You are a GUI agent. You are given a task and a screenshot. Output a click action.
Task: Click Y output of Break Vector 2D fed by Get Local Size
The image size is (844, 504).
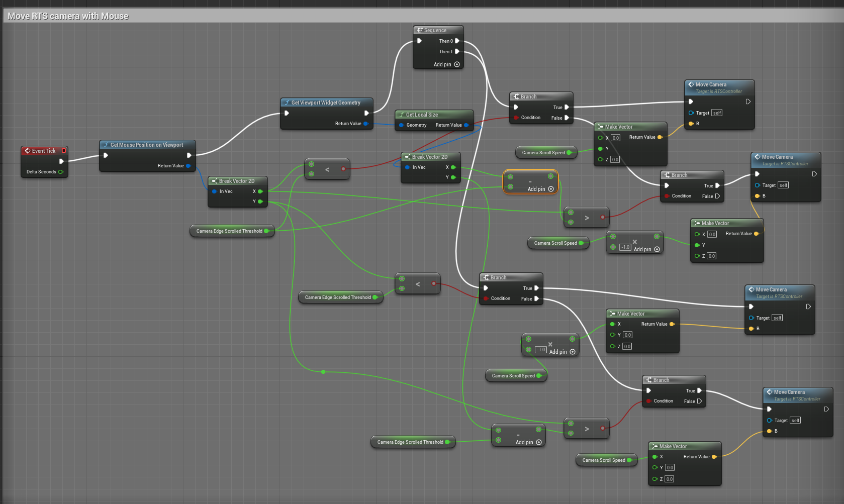click(x=453, y=177)
